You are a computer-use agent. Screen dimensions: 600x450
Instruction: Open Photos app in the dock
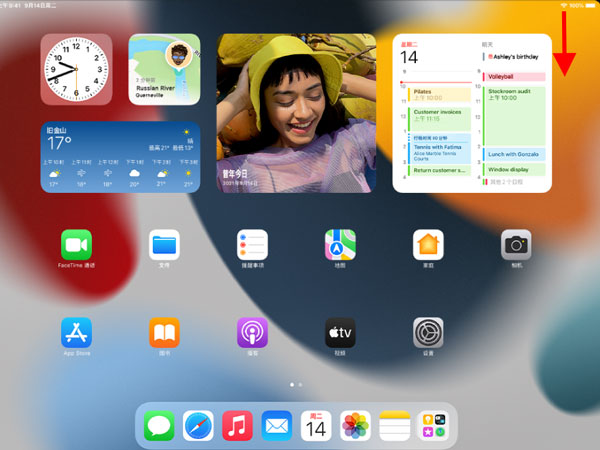click(355, 425)
